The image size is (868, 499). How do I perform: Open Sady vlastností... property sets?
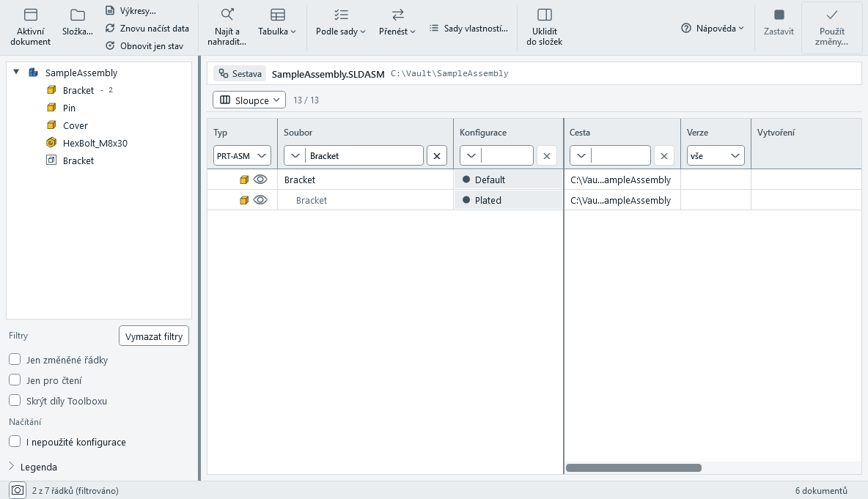pos(469,29)
